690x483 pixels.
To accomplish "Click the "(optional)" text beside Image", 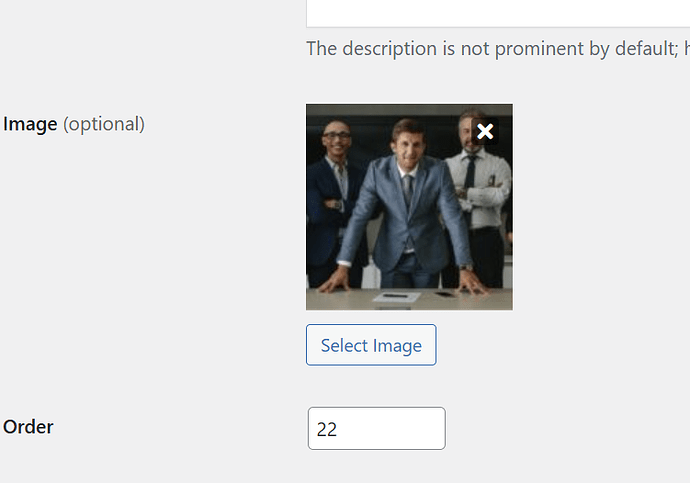I will pyautogui.click(x=104, y=124).
